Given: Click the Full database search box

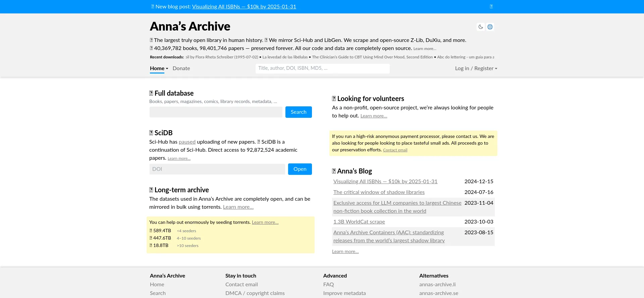Looking at the screenshot, I should pyautogui.click(x=216, y=112).
